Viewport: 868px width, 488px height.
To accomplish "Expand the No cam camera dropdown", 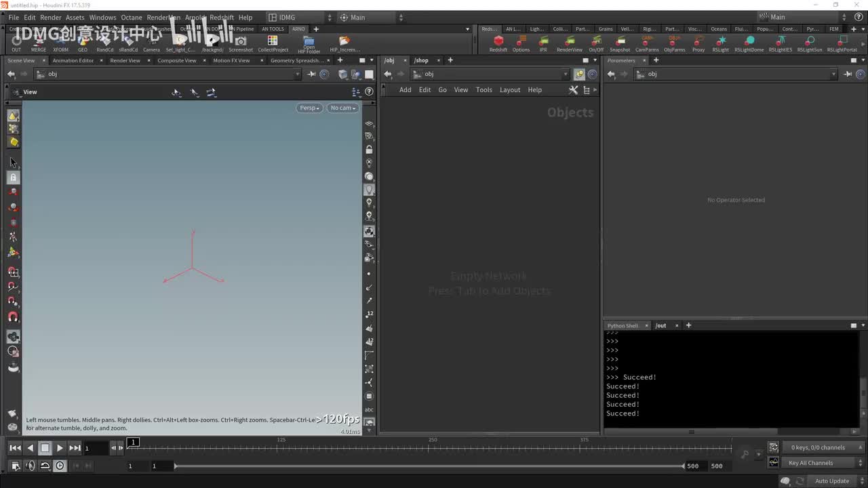I will coord(342,108).
